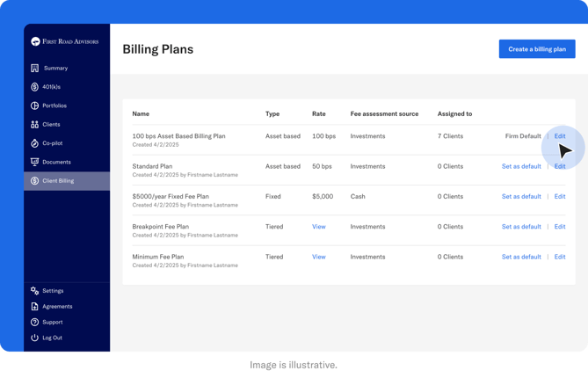Click the First Road Advisors brand name
The width and height of the screenshot is (588, 378).
click(70, 41)
